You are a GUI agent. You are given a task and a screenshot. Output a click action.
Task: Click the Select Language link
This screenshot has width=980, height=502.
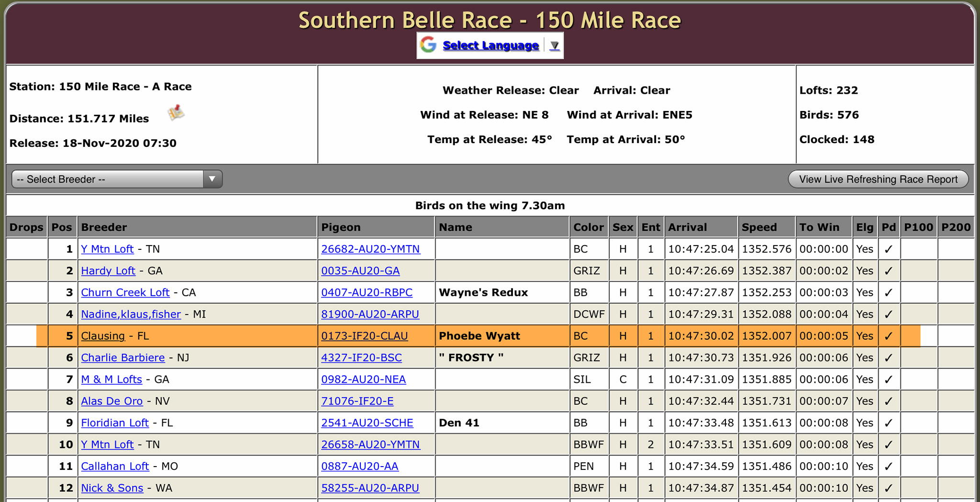pyautogui.click(x=490, y=45)
